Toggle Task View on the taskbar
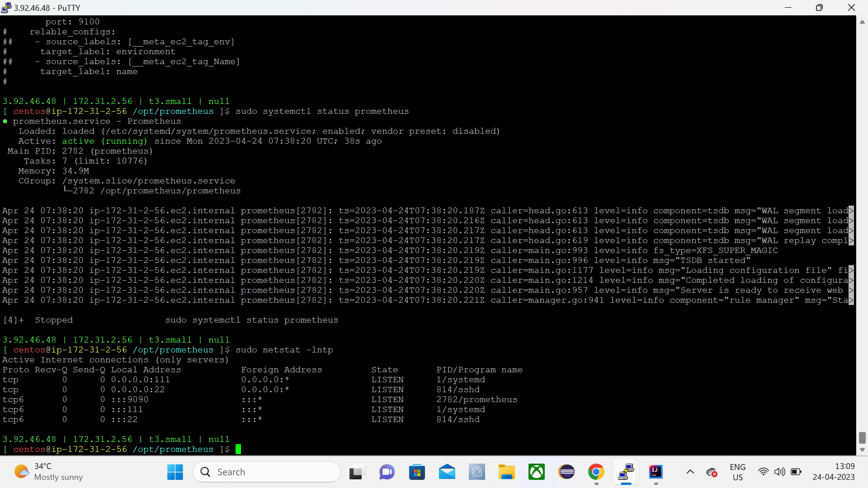Image resolution: width=868 pixels, height=488 pixels. (356, 472)
